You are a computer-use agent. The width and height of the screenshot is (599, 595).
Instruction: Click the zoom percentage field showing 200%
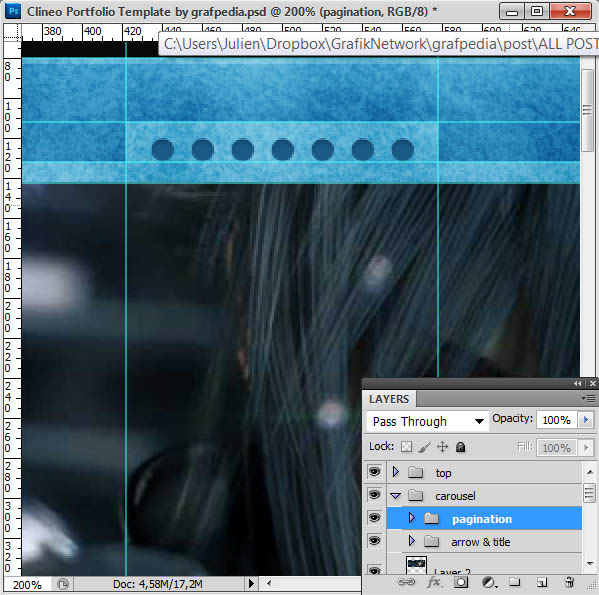coord(28,585)
